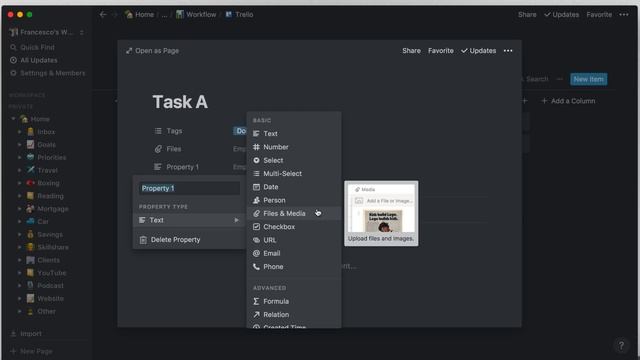Open All Updates in sidebar

click(x=34, y=60)
